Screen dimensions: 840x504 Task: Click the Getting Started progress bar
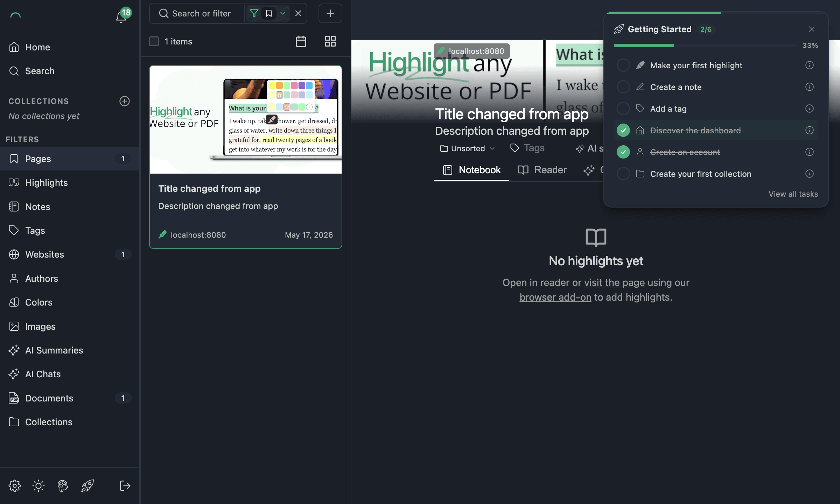coord(705,45)
